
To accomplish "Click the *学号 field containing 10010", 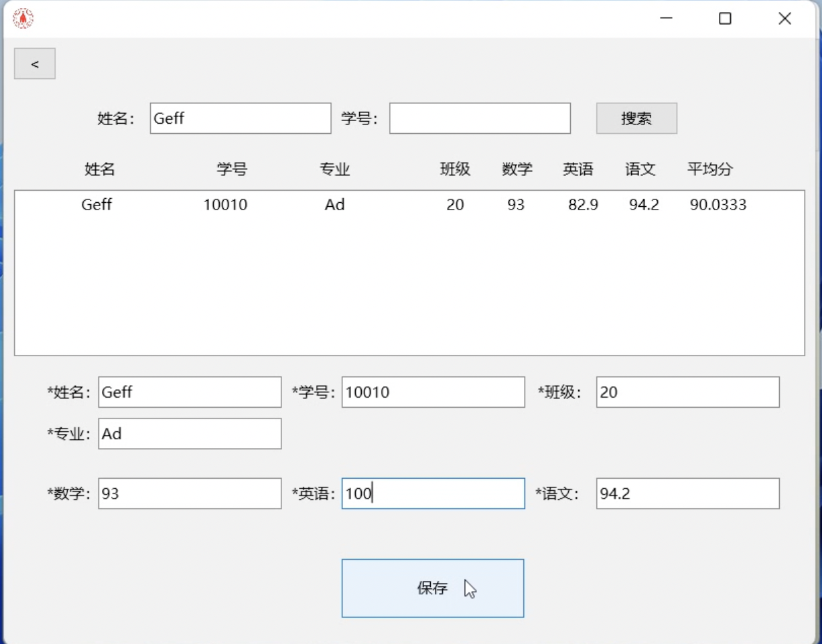I will click(x=433, y=392).
